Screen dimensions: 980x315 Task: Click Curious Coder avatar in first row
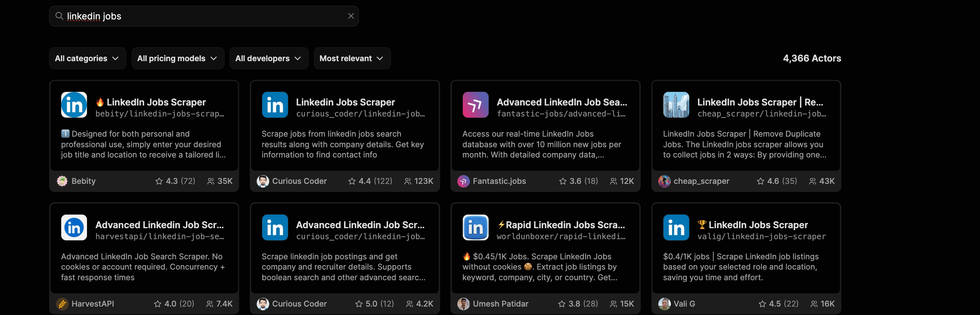point(263,181)
